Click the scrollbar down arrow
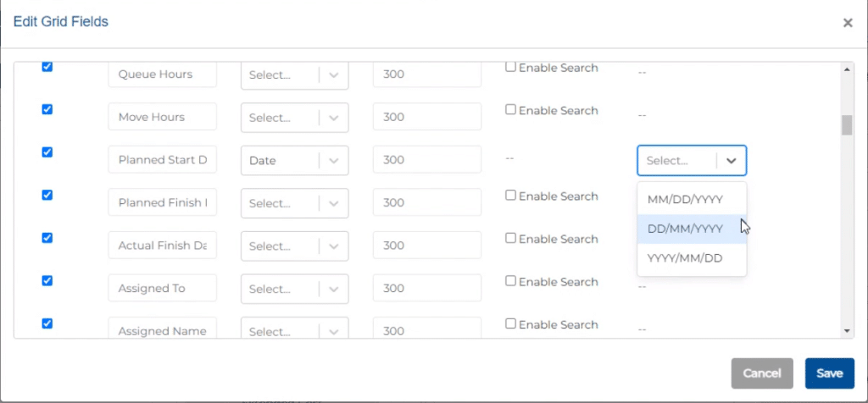868x403 pixels. pos(847,331)
